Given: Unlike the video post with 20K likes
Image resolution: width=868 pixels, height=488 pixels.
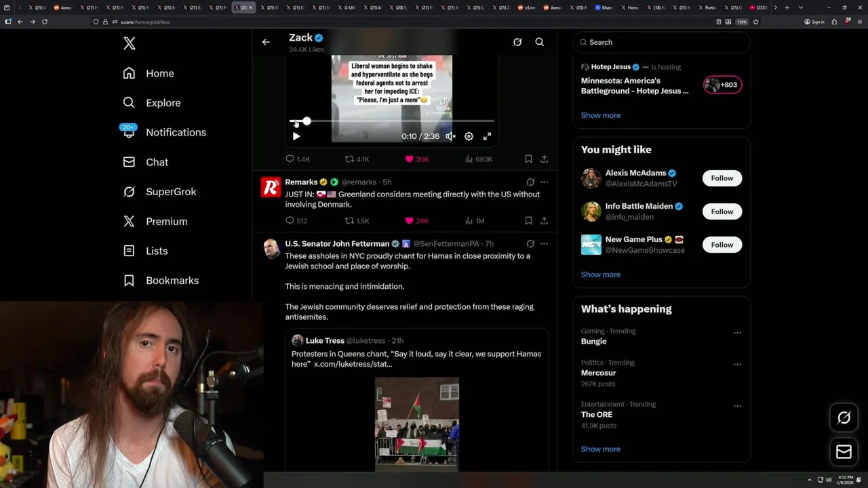Looking at the screenshot, I should point(416,159).
